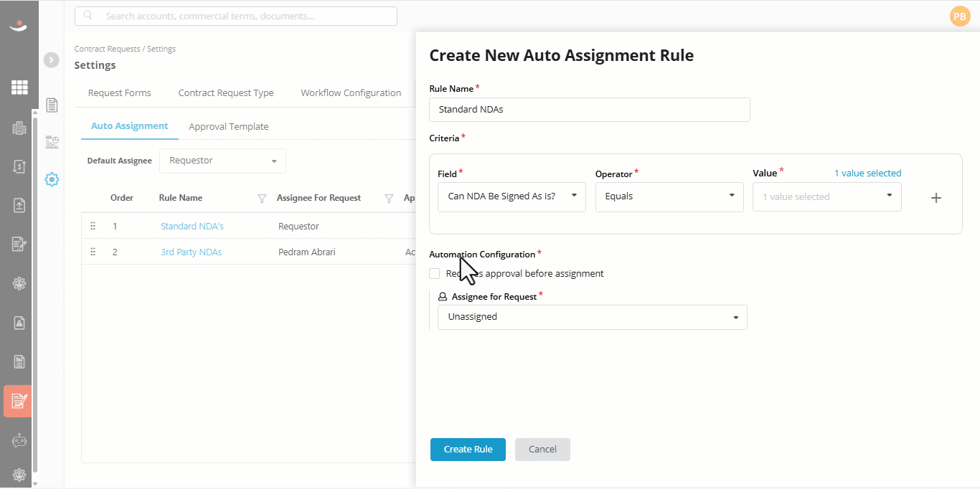Screen dimensions: 980x489
Task: Click order number 2 cell
Action: tap(115, 252)
